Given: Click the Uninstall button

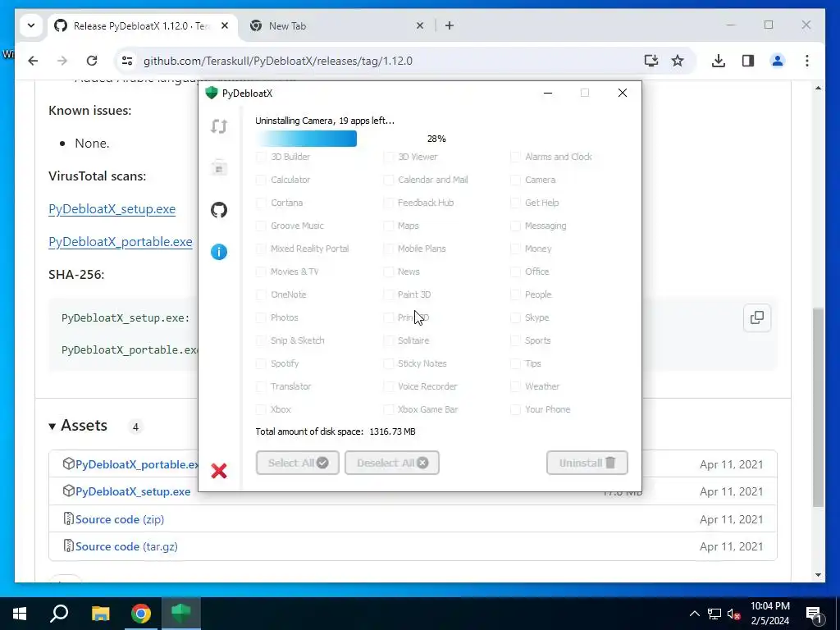Looking at the screenshot, I should 587,463.
